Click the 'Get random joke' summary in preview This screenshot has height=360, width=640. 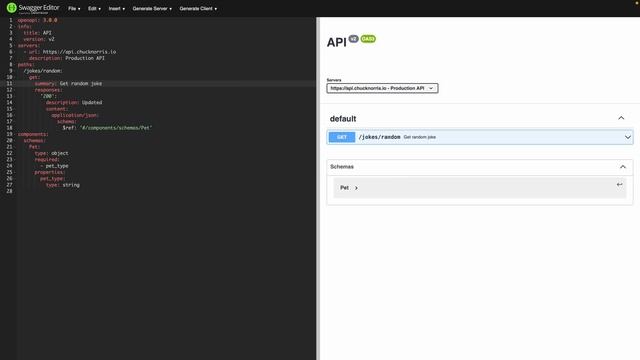point(420,137)
